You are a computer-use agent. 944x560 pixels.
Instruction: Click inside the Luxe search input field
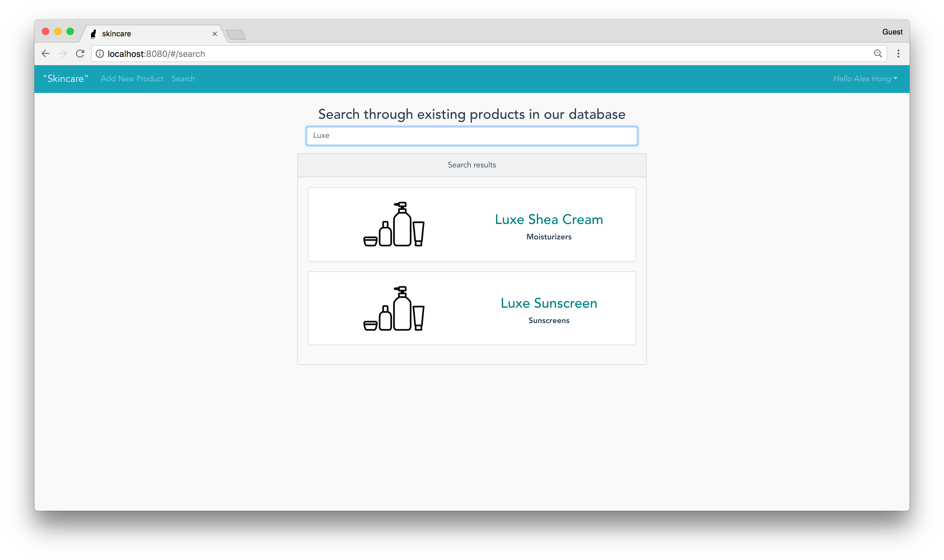click(x=471, y=135)
